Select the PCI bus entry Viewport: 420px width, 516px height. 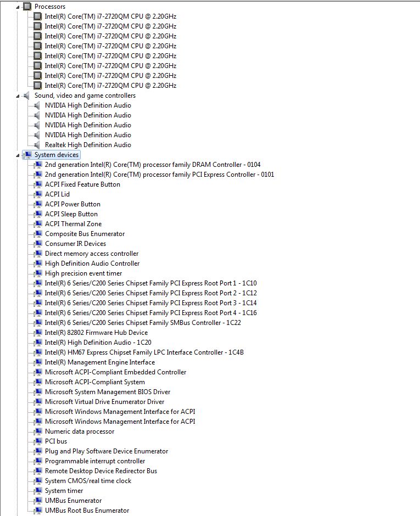56,441
